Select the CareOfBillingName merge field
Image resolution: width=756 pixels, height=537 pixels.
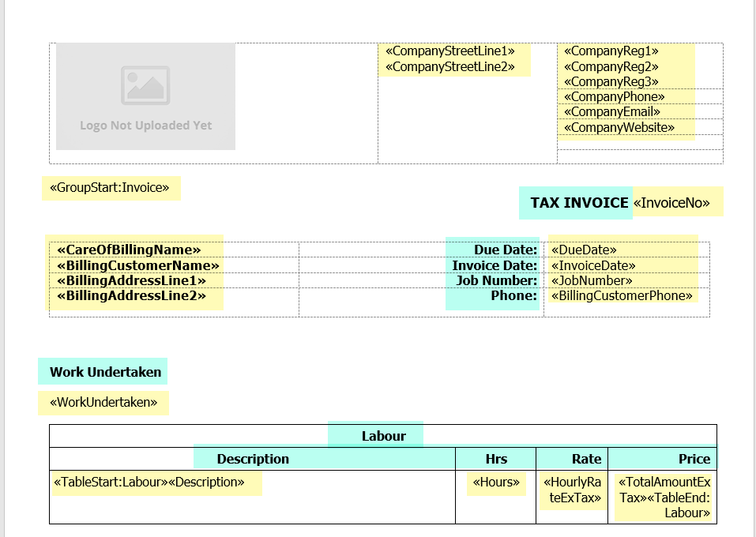tap(129, 250)
